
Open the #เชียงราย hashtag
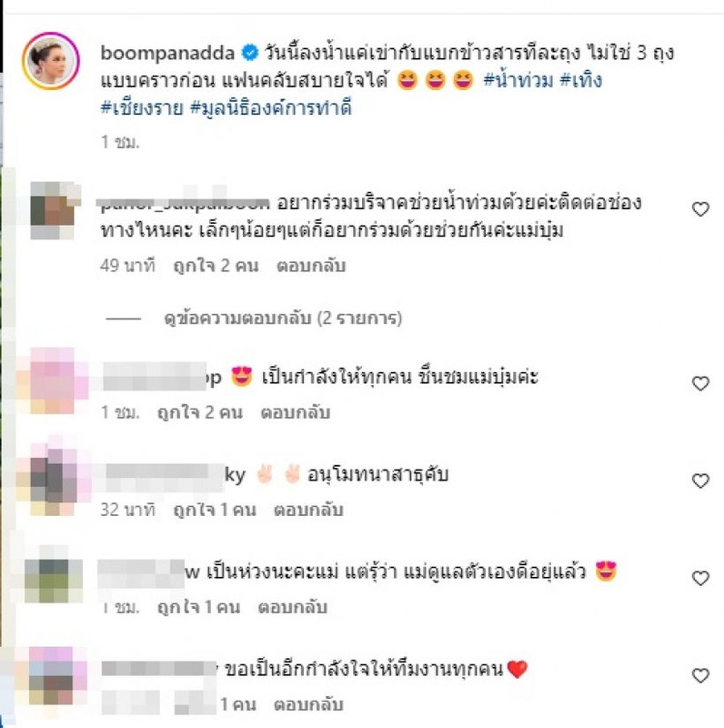point(142,107)
